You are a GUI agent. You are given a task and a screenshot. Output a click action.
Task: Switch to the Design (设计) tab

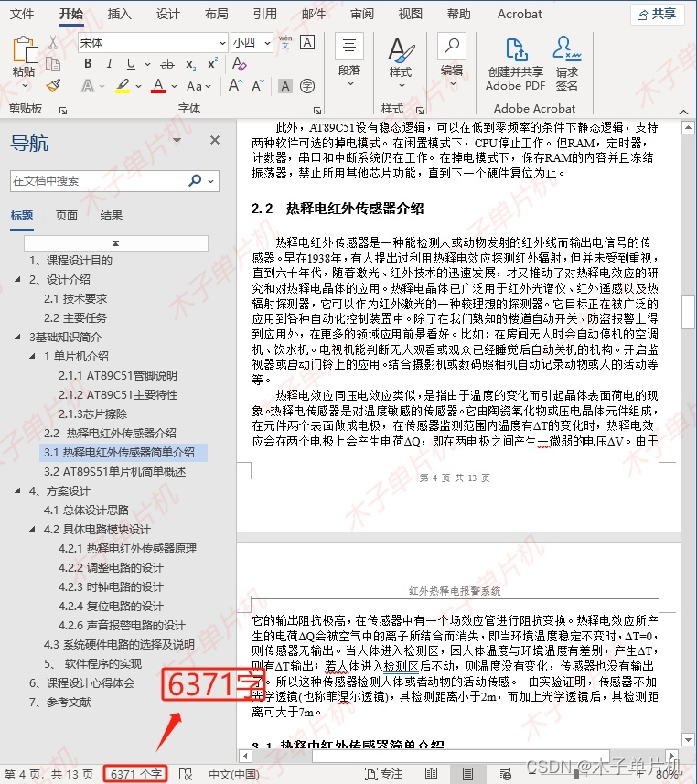pyautogui.click(x=167, y=14)
